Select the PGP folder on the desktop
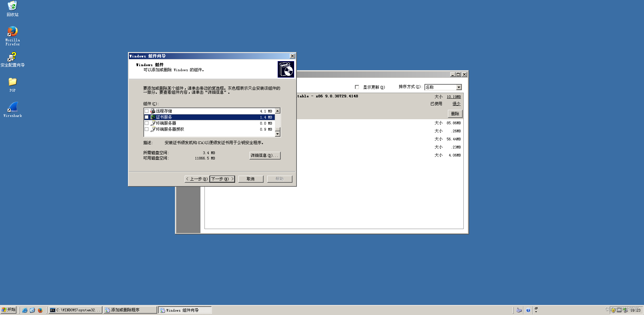Viewport: 644px width, 315px height. coord(12,85)
